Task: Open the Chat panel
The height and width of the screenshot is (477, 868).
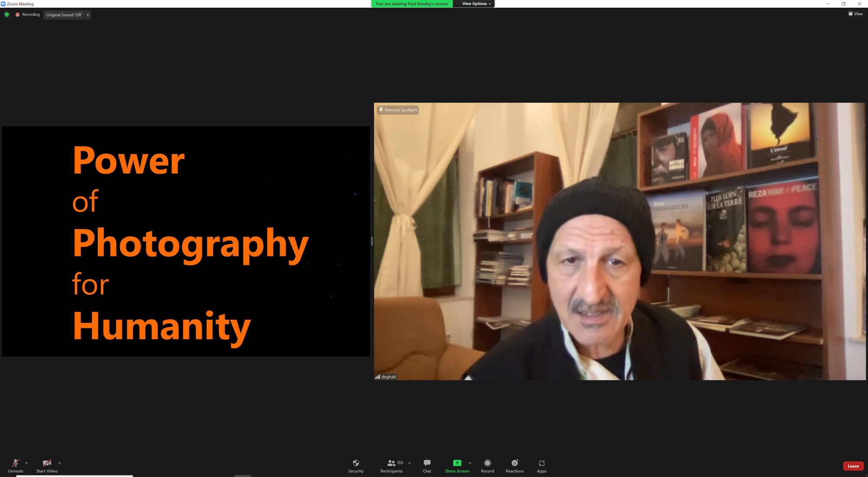Action: point(427,466)
